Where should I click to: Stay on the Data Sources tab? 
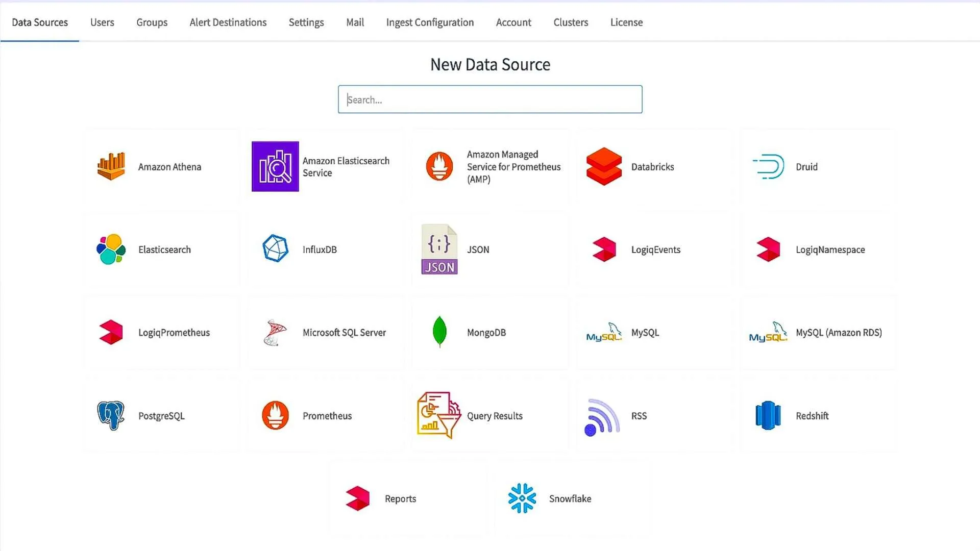tap(40, 22)
